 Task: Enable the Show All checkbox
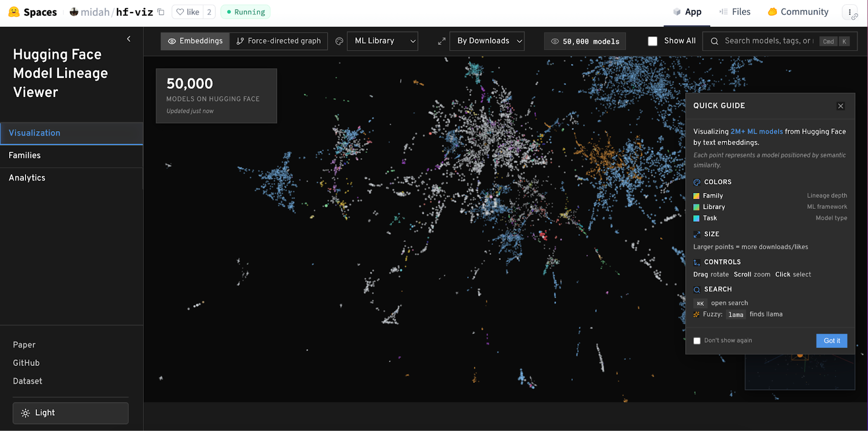pos(653,41)
